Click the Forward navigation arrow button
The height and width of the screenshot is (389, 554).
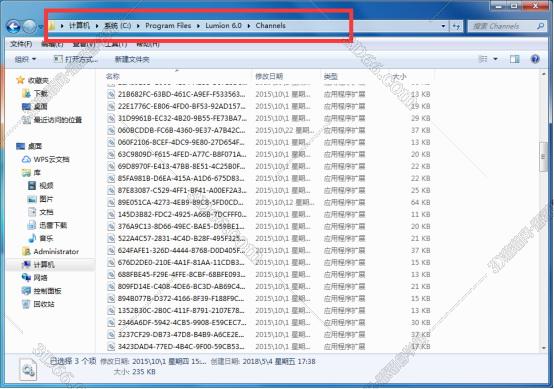click(x=30, y=26)
